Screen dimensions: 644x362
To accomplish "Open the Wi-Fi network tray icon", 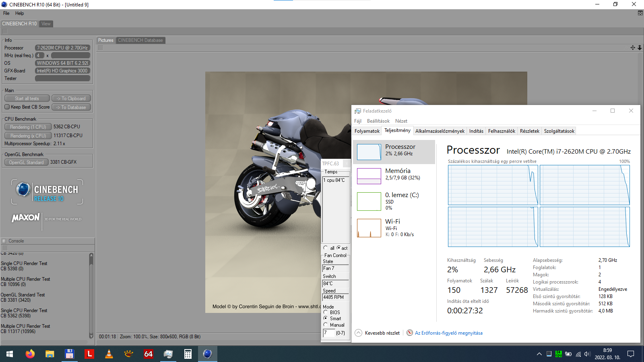I will pyautogui.click(x=578, y=354).
